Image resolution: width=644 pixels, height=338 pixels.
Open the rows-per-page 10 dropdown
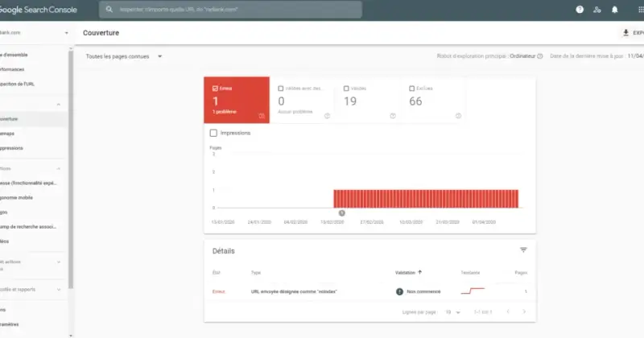pyautogui.click(x=453, y=312)
